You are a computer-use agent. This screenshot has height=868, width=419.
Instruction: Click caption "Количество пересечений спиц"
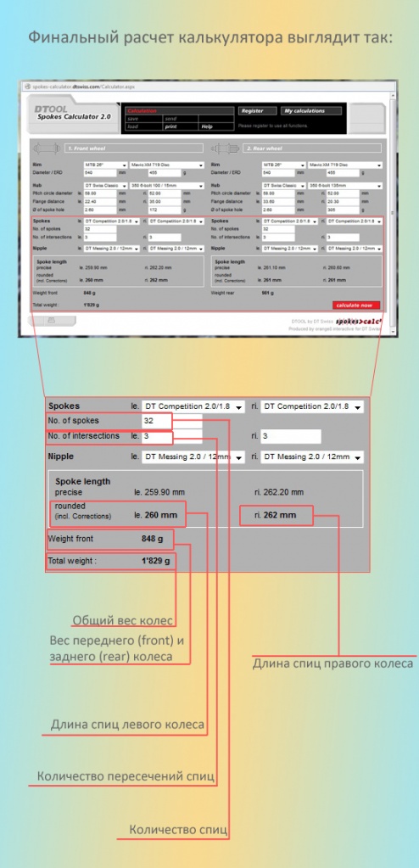point(126,776)
